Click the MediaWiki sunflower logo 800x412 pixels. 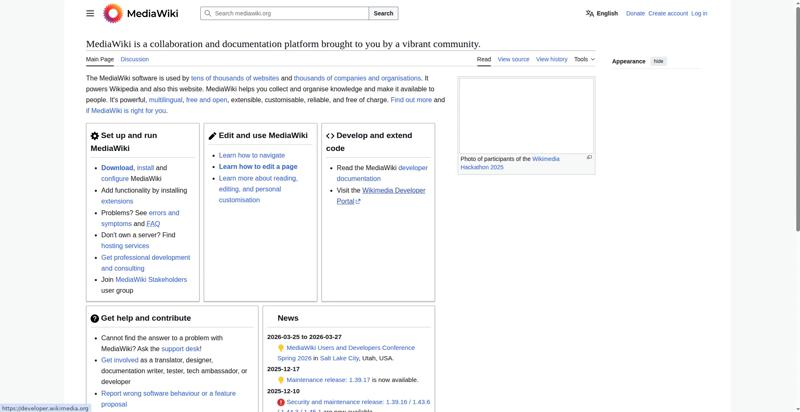tap(113, 13)
